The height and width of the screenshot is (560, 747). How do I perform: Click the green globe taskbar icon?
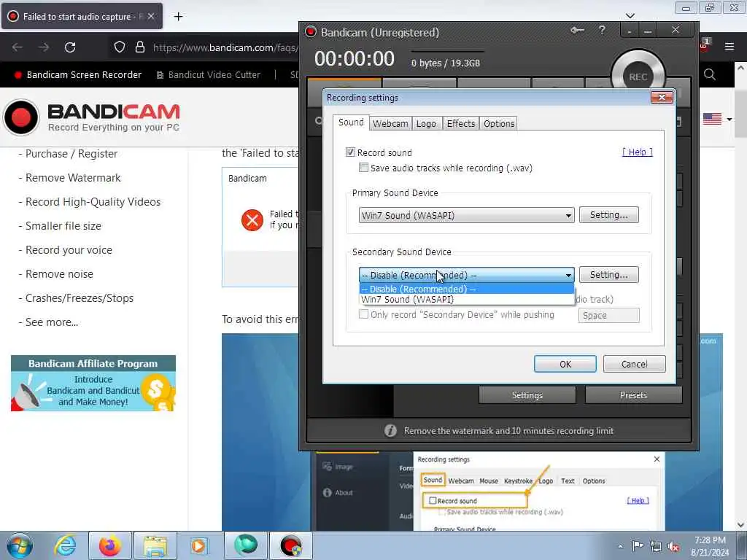[x=246, y=545]
